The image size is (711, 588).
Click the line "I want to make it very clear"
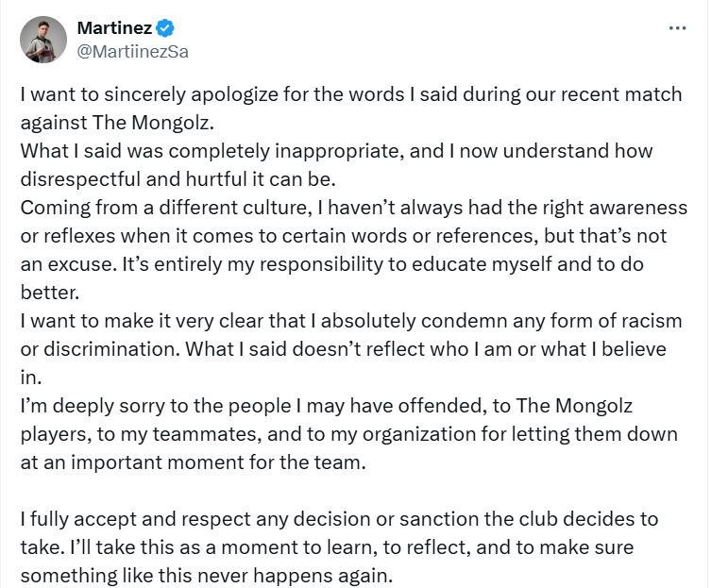tap(350, 320)
